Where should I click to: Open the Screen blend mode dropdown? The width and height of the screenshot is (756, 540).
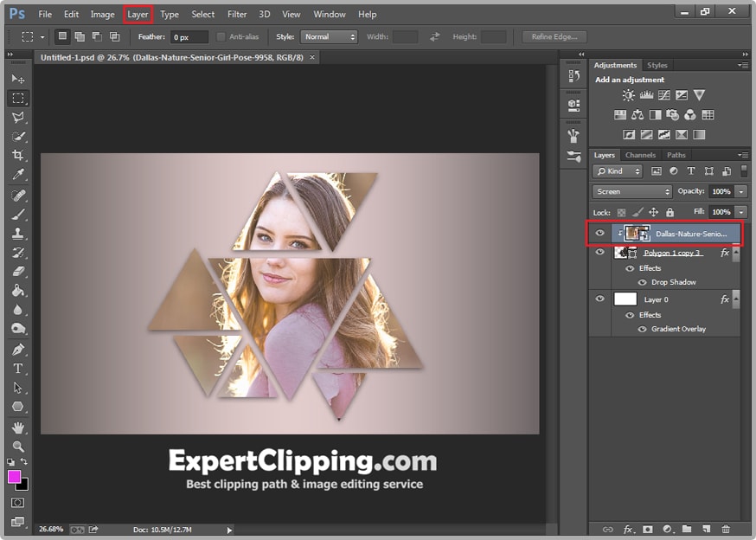(x=632, y=191)
